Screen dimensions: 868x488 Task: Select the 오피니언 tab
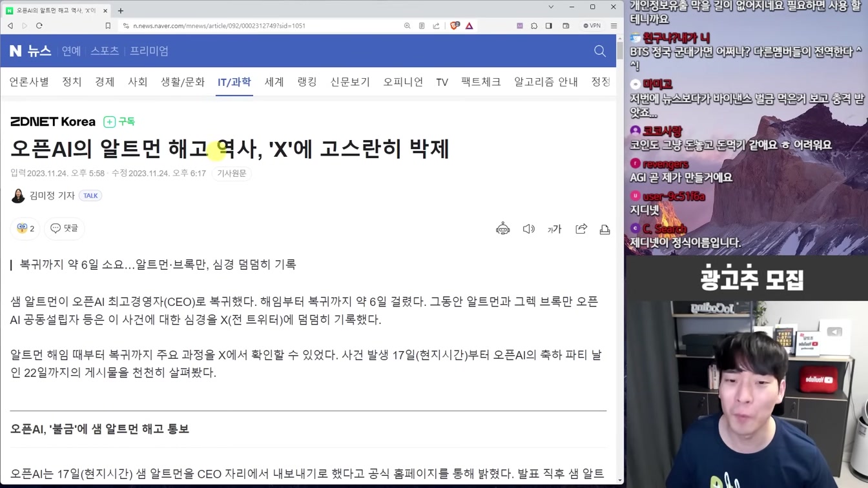403,82
